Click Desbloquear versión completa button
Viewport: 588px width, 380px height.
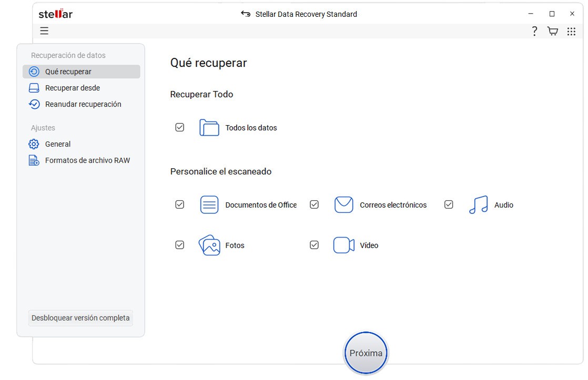pos(80,318)
